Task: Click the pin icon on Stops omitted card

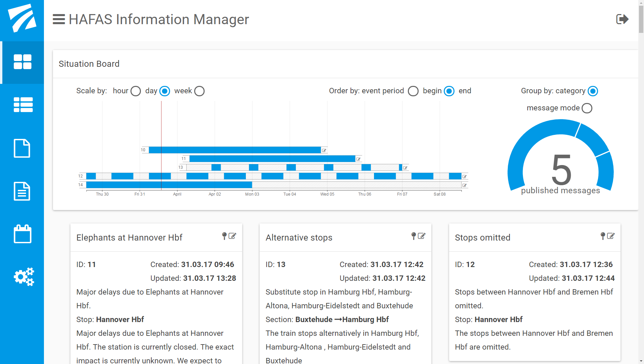Action: click(602, 236)
